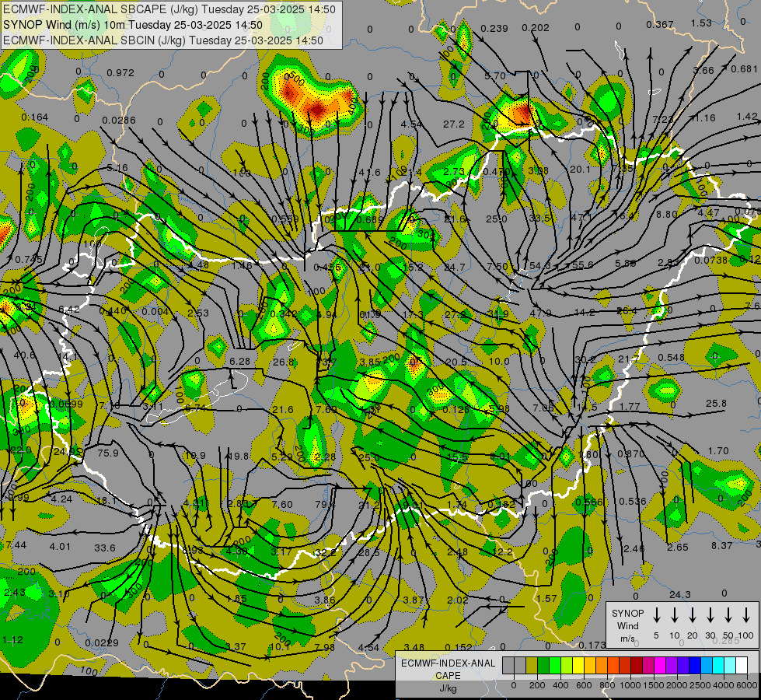Click the map value 1.53
This screenshot has width=761, height=700.
(701, 23)
